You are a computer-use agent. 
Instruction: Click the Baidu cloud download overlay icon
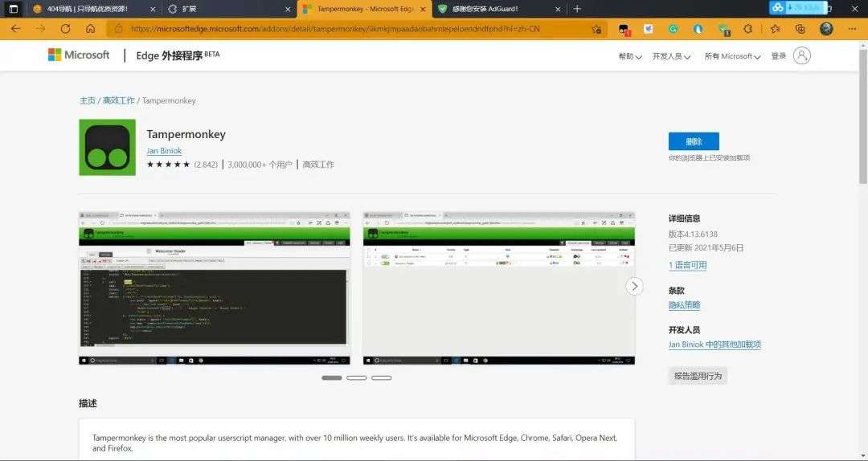(778, 8)
